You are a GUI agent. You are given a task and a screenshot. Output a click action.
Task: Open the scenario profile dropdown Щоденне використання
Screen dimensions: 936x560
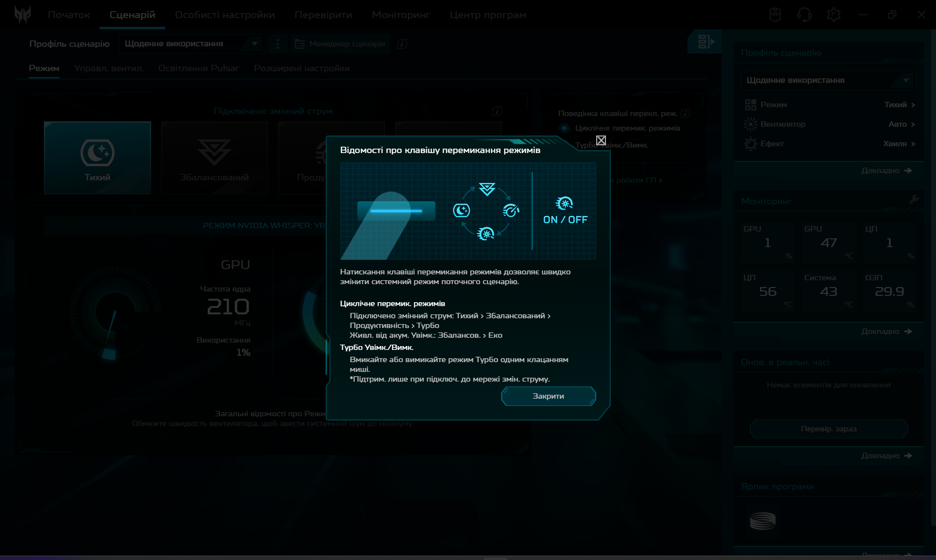(x=191, y=44)
